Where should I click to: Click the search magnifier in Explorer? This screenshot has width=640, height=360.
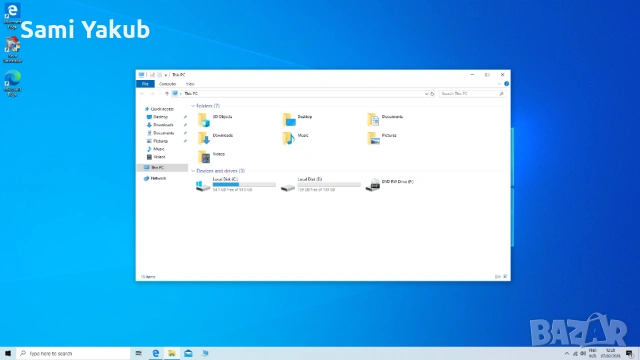click(x=501, y=94)
